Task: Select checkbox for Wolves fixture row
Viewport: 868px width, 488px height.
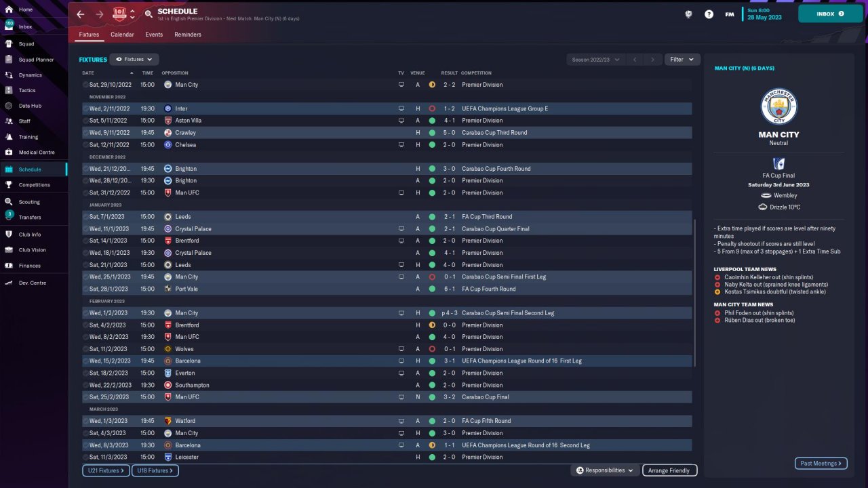Action: [86, 349]
